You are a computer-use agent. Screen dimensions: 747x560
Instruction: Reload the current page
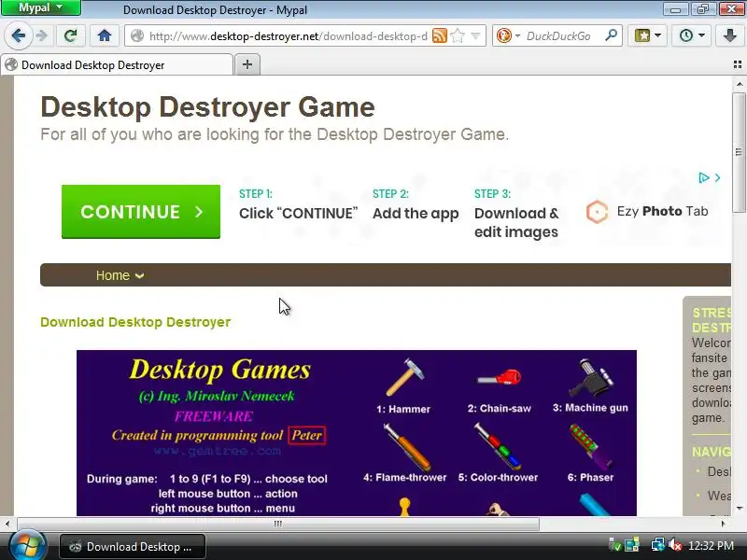pyautogui.click(x=71, y=35)
